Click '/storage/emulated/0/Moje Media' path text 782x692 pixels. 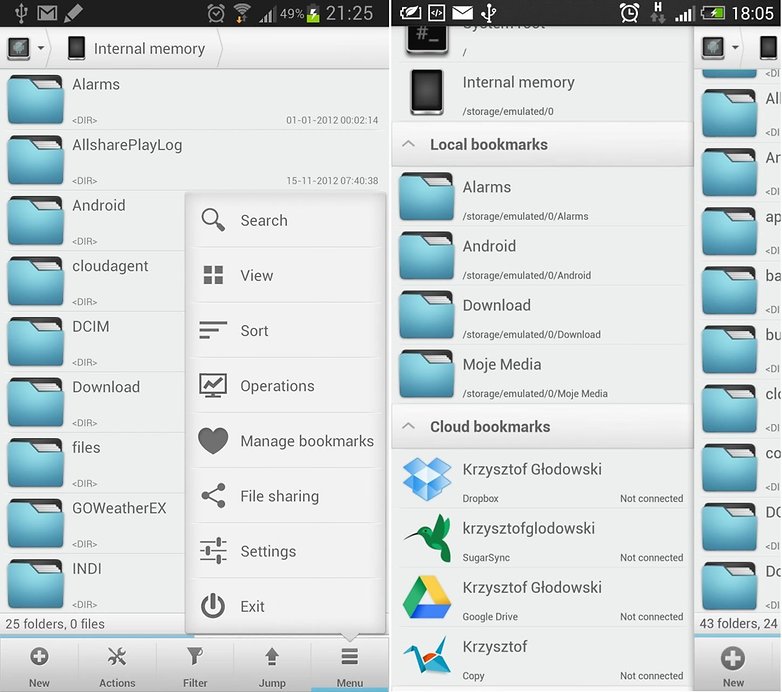535,393
